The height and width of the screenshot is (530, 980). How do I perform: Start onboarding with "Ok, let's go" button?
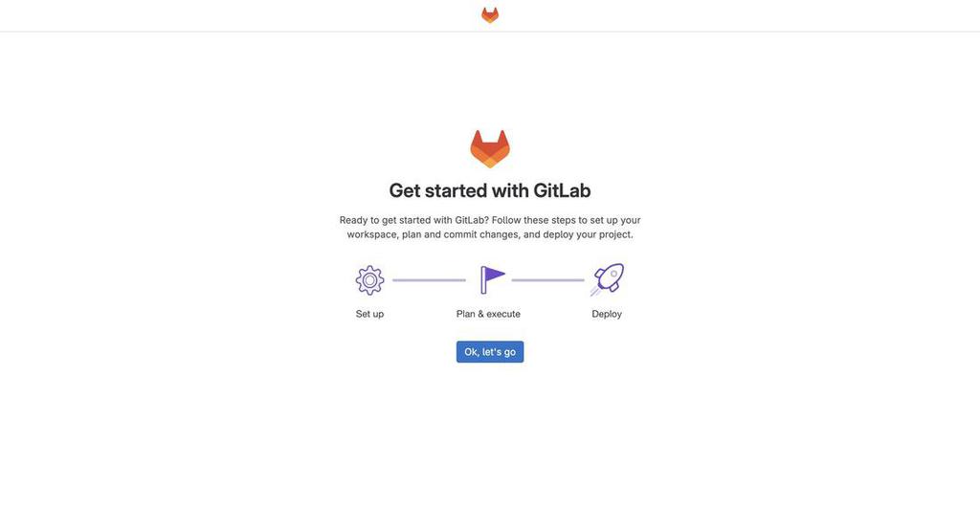pos(490,352)
